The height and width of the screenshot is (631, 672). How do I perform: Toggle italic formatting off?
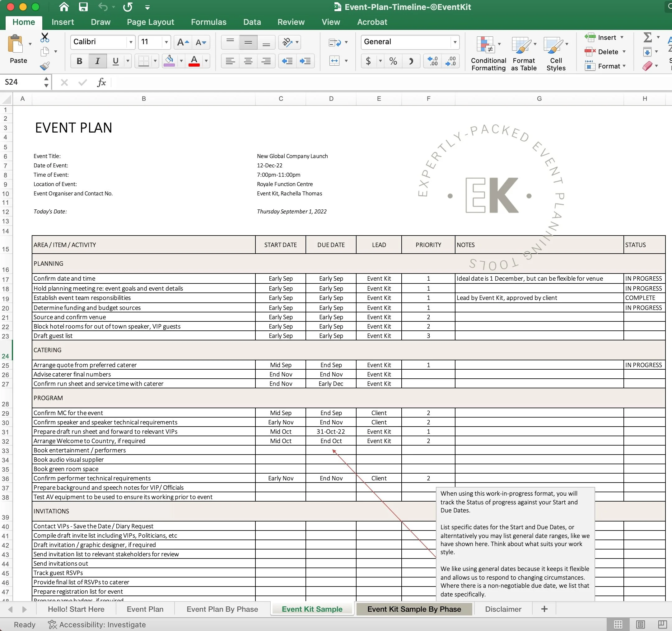(x=97, y=61)
